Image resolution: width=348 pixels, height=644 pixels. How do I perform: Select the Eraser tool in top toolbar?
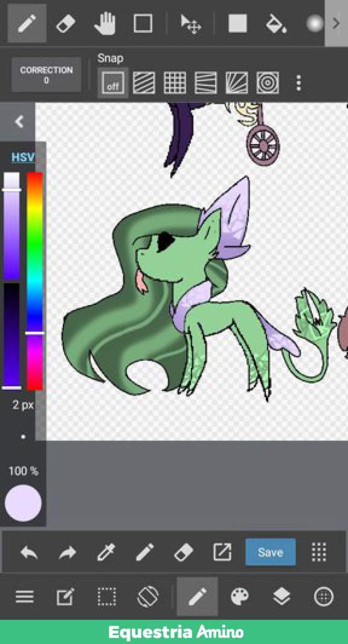tap(66, 23)
